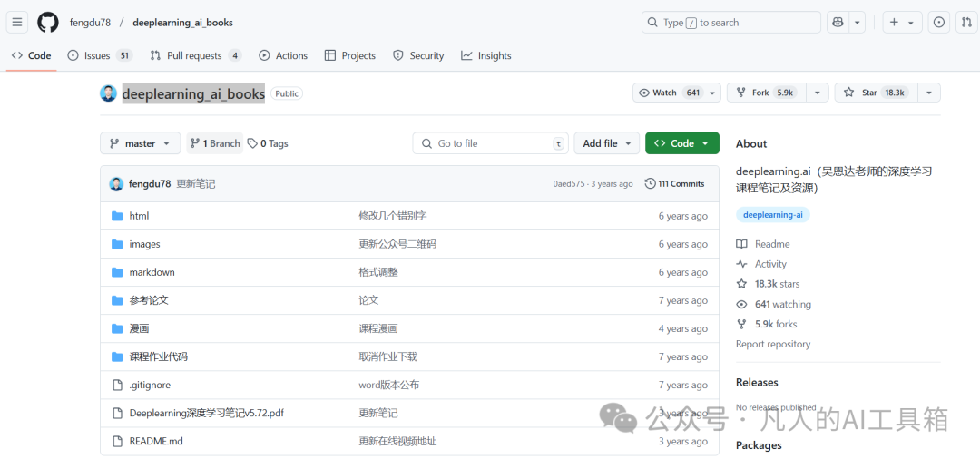Click folder icon for images
The width and height of the screenshot is (980, 459).
pos(117,244)
